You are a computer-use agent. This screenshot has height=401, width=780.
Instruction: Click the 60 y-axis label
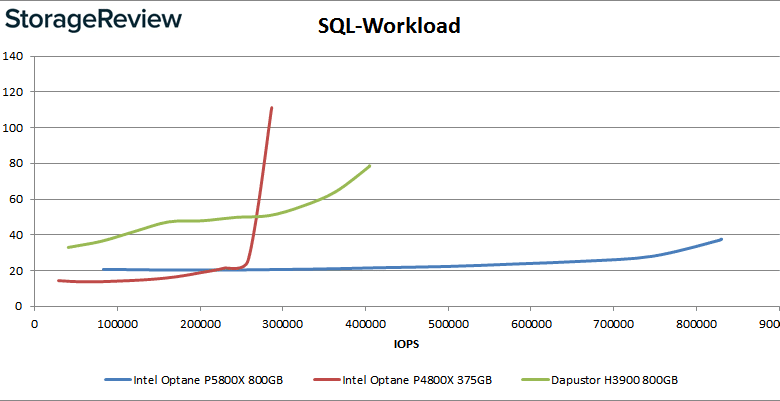tap(15, 199)
